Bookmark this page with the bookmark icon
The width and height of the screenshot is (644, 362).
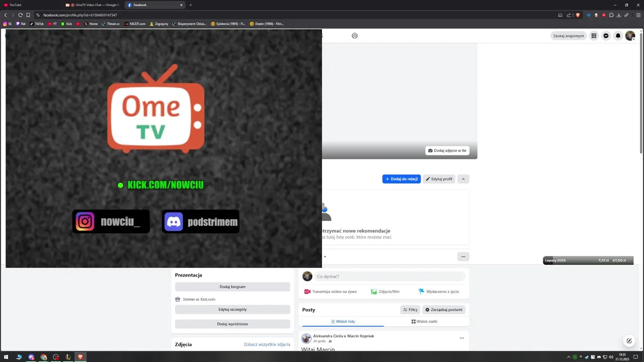(x=28, y=15)
